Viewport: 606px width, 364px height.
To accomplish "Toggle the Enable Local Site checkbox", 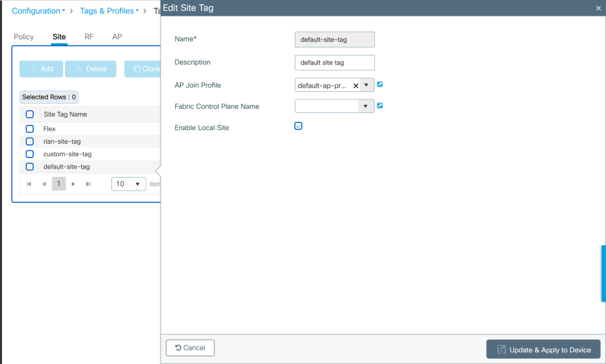I will pyautogui.click(x=299, y=126).
